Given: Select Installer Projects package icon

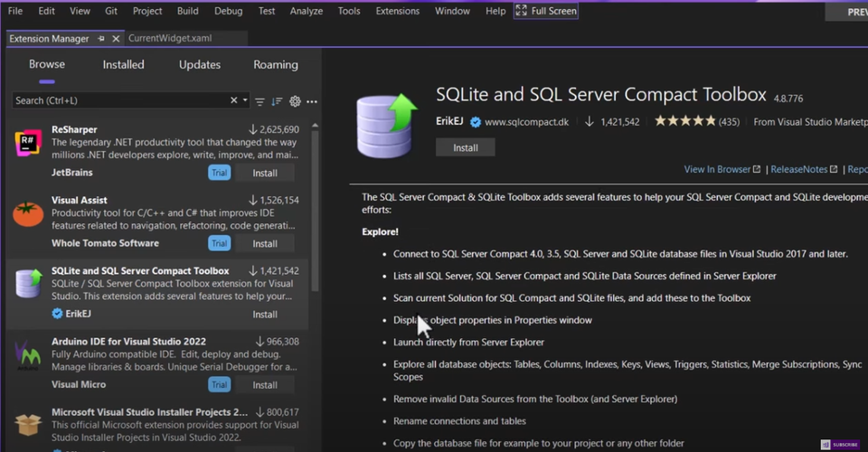Looking at the screenshot, I should tap(28, 426).
